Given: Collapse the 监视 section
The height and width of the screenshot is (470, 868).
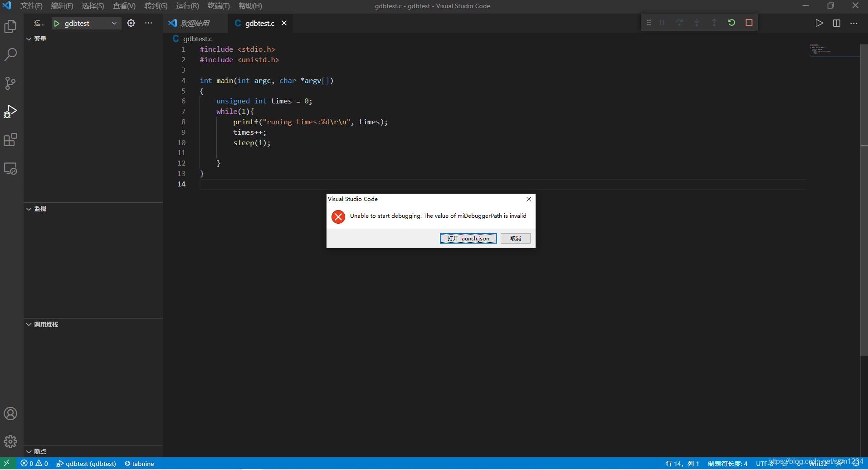Looking at the screenshot, I should click(x=93, y=209).
